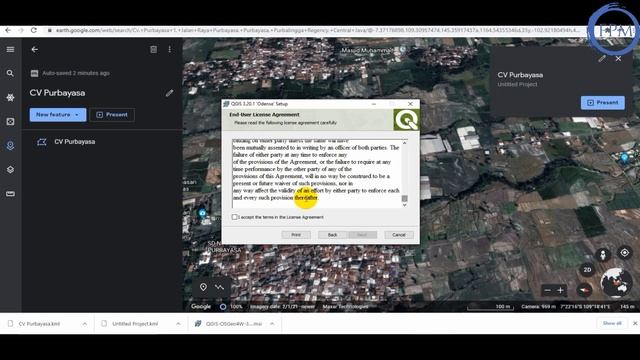Click the browser forward arrow
The height and width of the screenshot is (360, 640).
point(20,30)
